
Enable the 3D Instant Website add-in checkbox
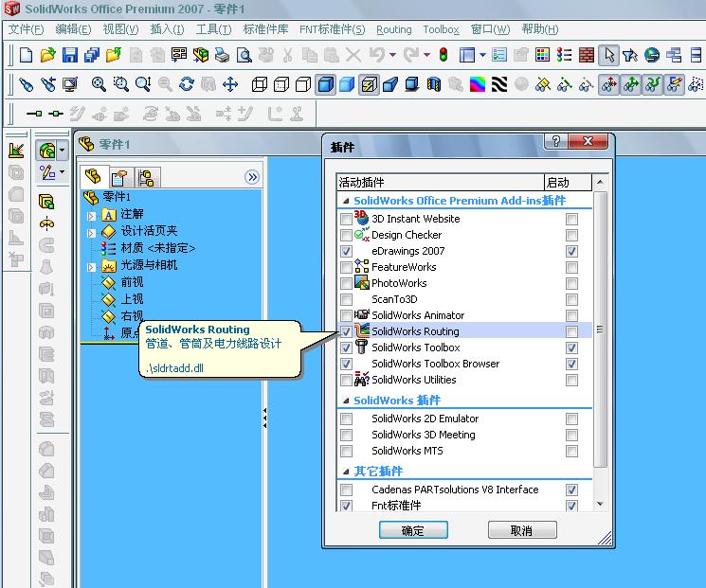(346, 219)
